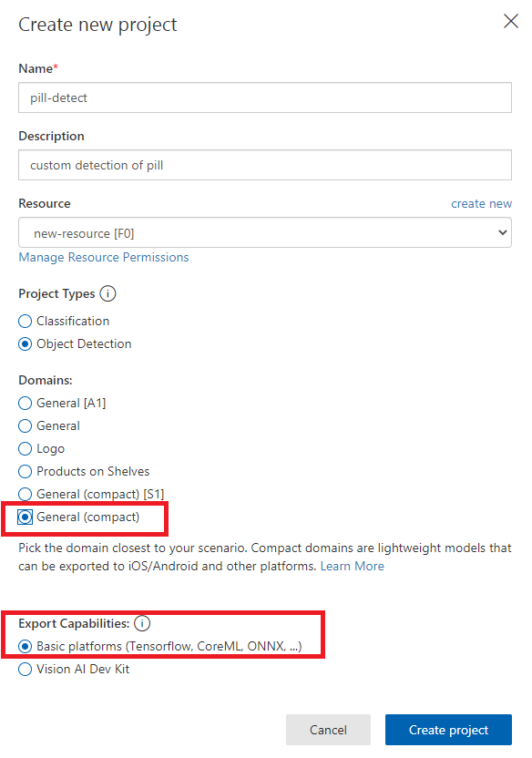The height and width of the screenshot is (758, 532).
Task: Choose the Logo domain
Action: [x=26, y=448]
